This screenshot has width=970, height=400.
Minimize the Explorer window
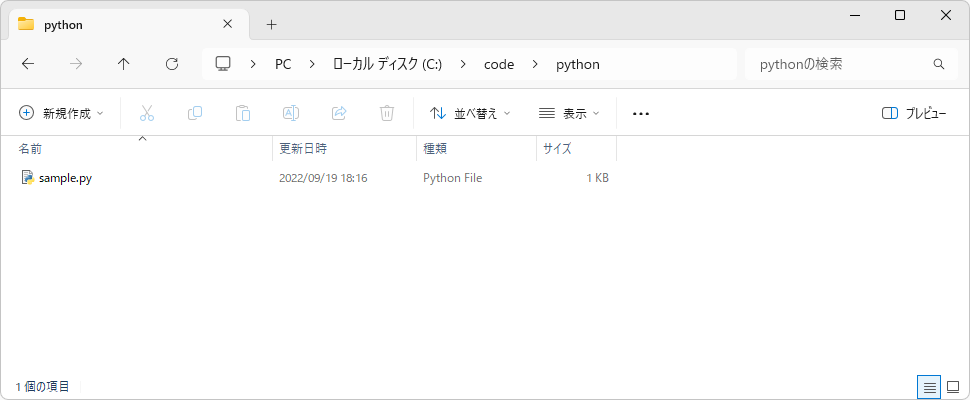(855, 15)
